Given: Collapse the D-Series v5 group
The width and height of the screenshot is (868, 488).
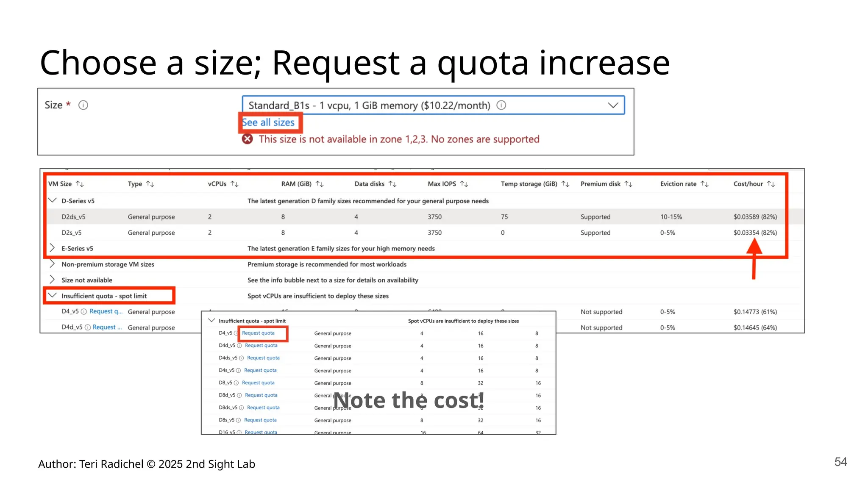Looking at the screenshot, I should coord(52,200).
